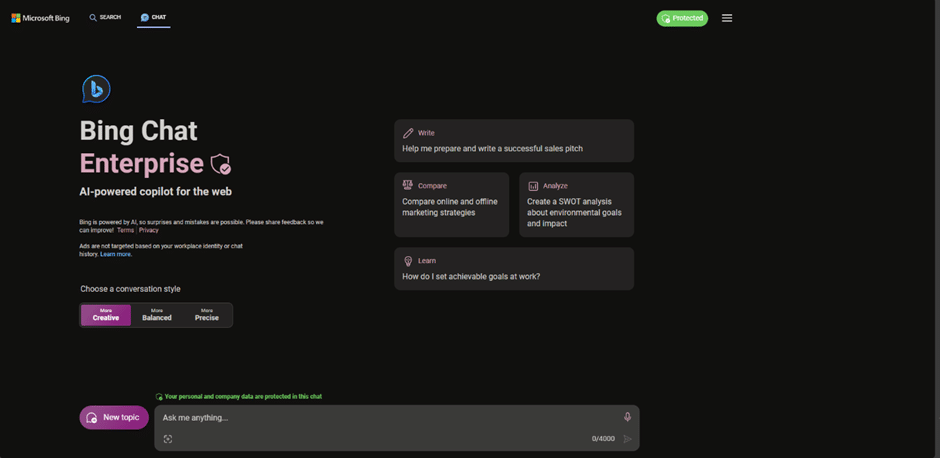Image resolution: width=940 pixels, height=458 pixels.
Task: Select More Balanced conversation style
Action: tap(156, 315)
